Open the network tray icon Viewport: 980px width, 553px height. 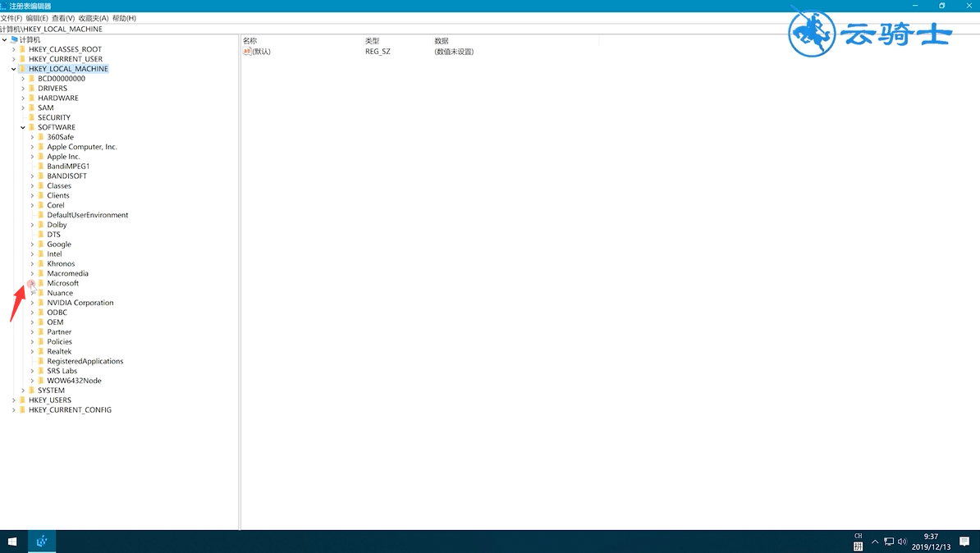pyautogui.click(x=889, y=542)
